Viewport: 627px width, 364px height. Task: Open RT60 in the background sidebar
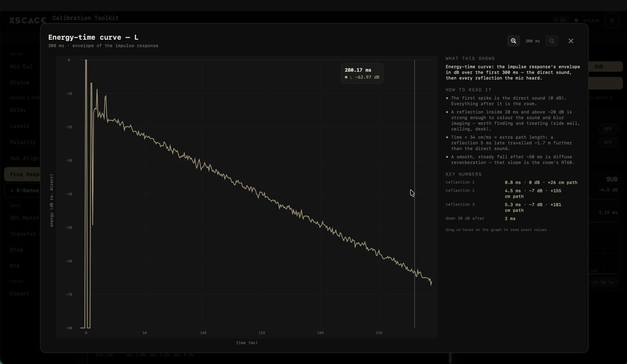(17, 250)
